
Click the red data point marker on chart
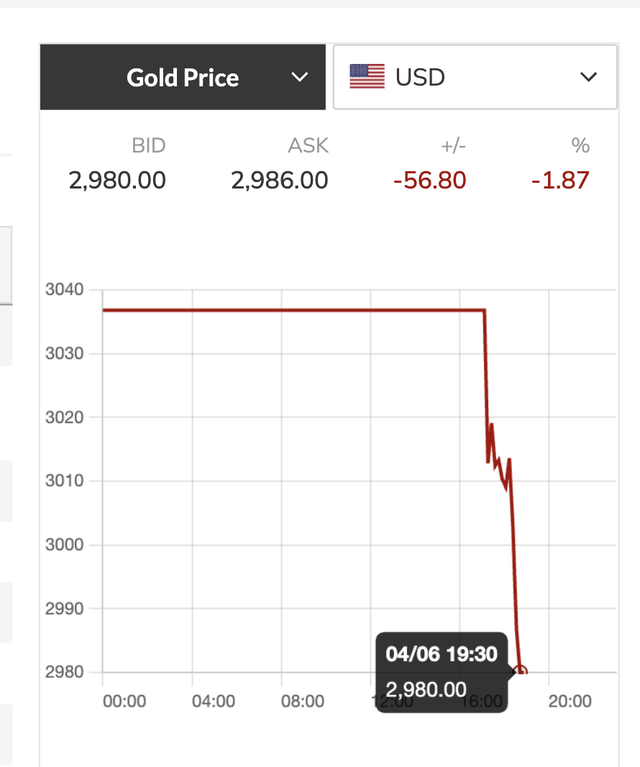(520, 671)
